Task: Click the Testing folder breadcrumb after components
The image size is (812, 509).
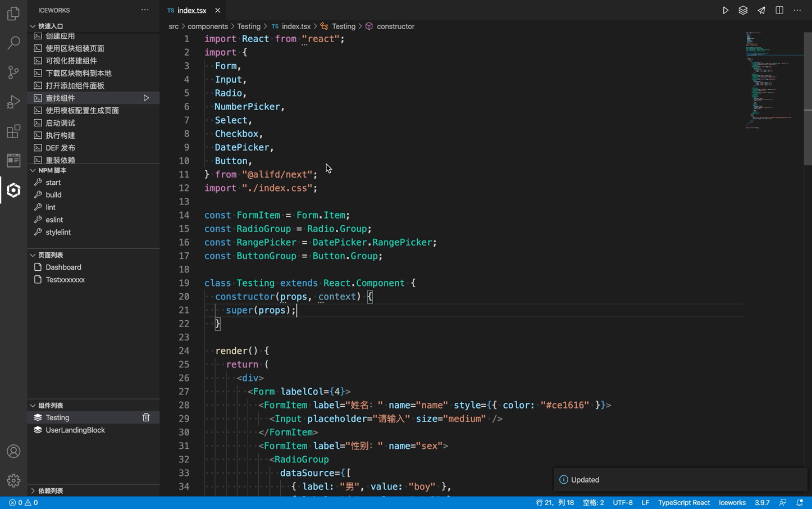Action: (249, 26)
